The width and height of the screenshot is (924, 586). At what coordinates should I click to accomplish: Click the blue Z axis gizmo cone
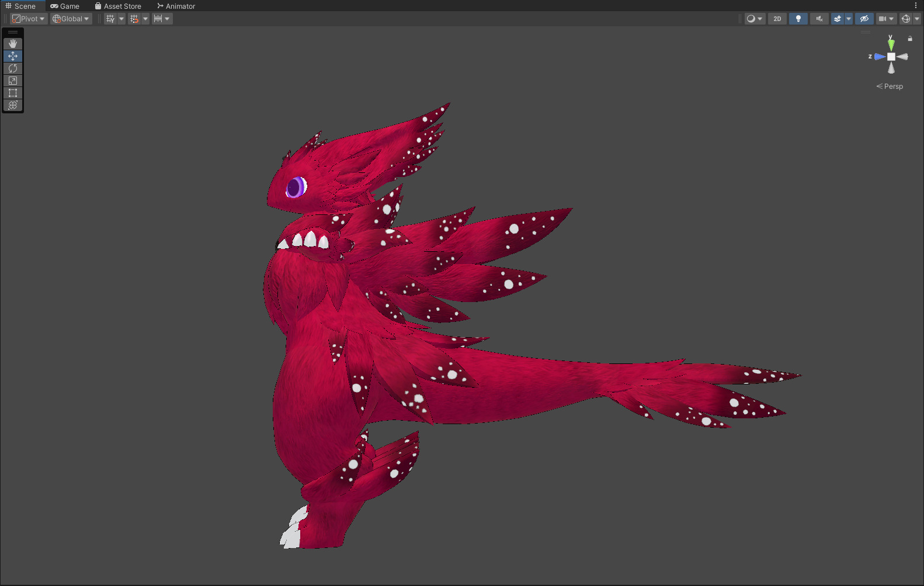click(x=879, y=57)
